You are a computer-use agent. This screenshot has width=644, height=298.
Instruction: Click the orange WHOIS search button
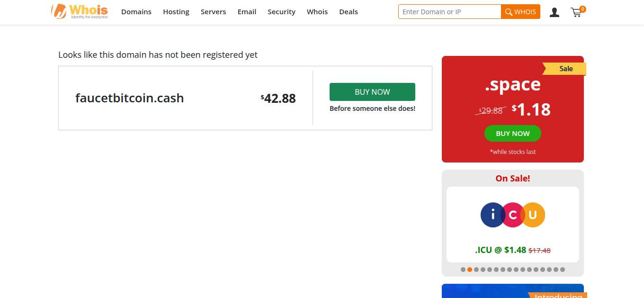(x=520, y=12)
